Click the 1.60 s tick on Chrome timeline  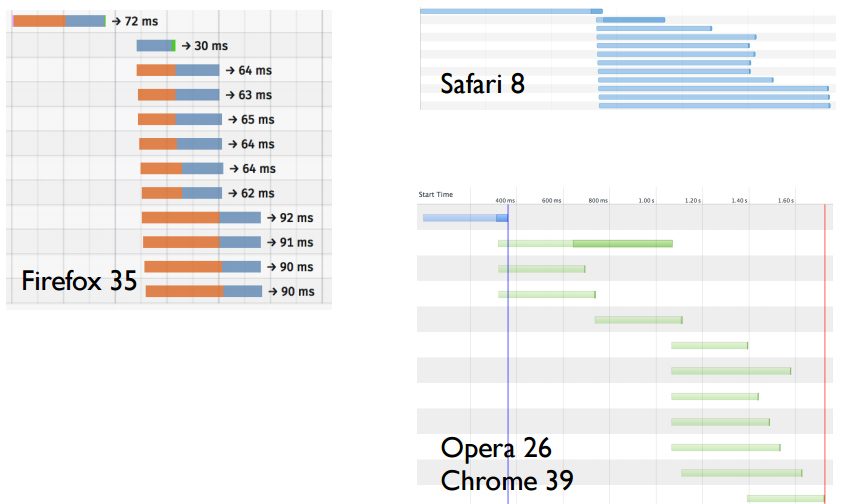click(786, 200)
